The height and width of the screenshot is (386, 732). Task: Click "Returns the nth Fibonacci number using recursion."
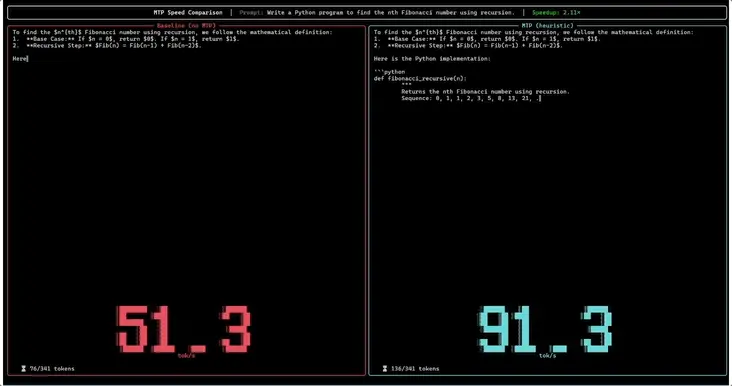486,91
